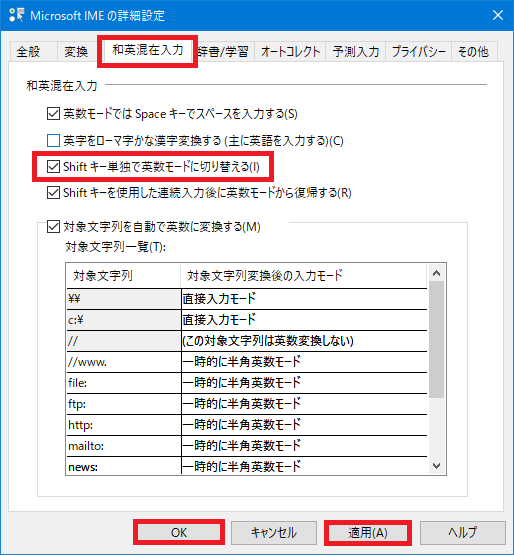This screenshot has height=555, width=514.
Task: Switch to the プライバシー tab
Action: pos(418,52)
